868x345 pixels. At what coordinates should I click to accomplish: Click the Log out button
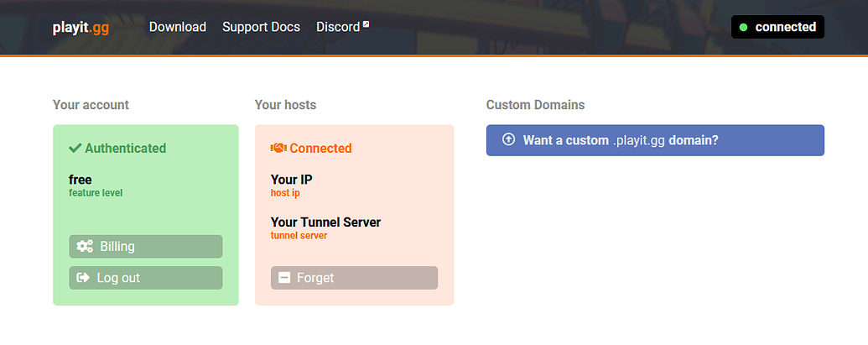pos(146,278)
